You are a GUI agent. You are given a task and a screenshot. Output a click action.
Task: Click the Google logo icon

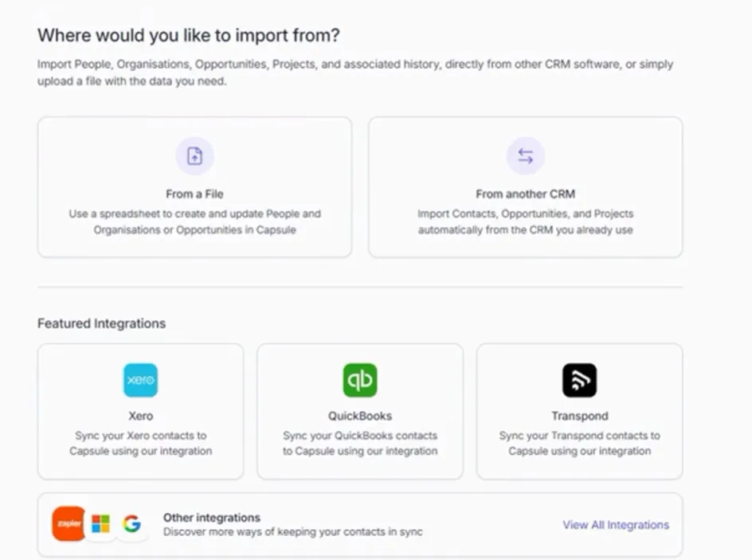[x=132, y=523]
